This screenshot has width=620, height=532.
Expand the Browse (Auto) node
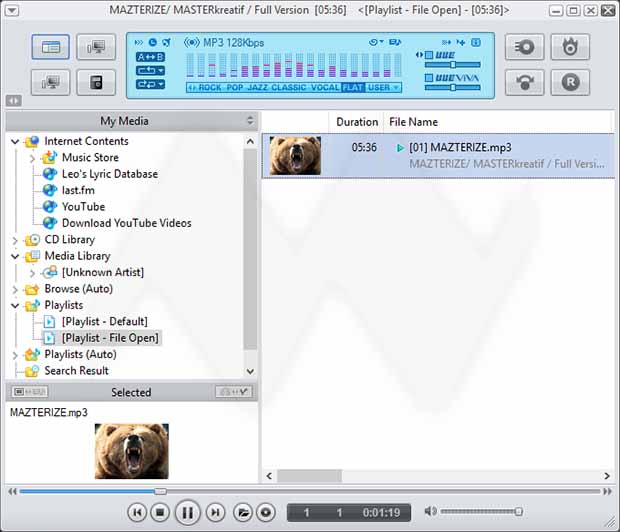pyautogui.click(x=15, y=290)
